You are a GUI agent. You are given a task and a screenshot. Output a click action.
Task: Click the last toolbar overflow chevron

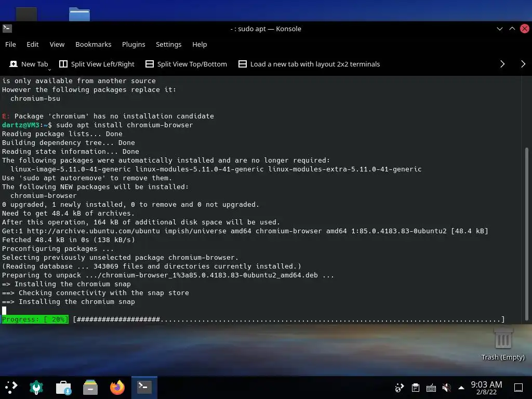pyautogui.click(x=523, y=64)
